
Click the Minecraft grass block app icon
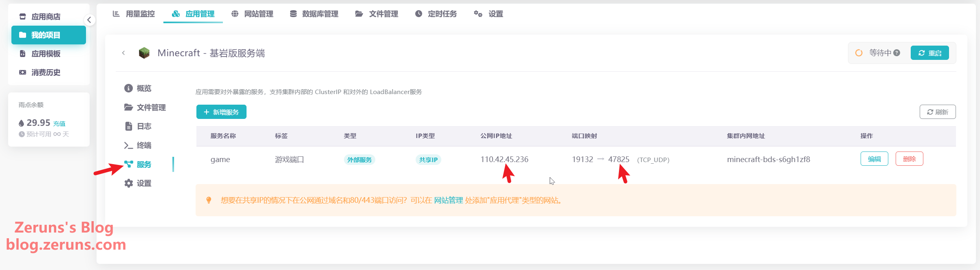point(144,53)
